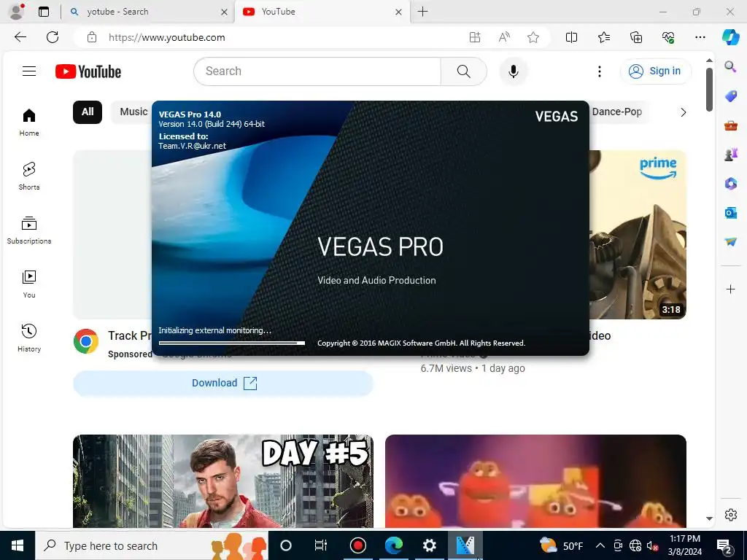
Task: Open Shorts in YouTube sidebar
Action: click(29, 176)
